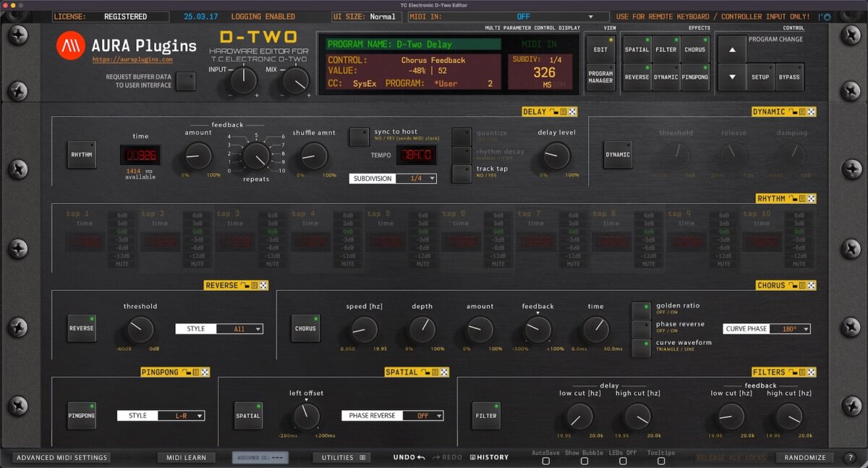Viewport: 868px width, 468px height.
Task: Randomize DYNAMIC section using dice icon
Action: (812, 112)
